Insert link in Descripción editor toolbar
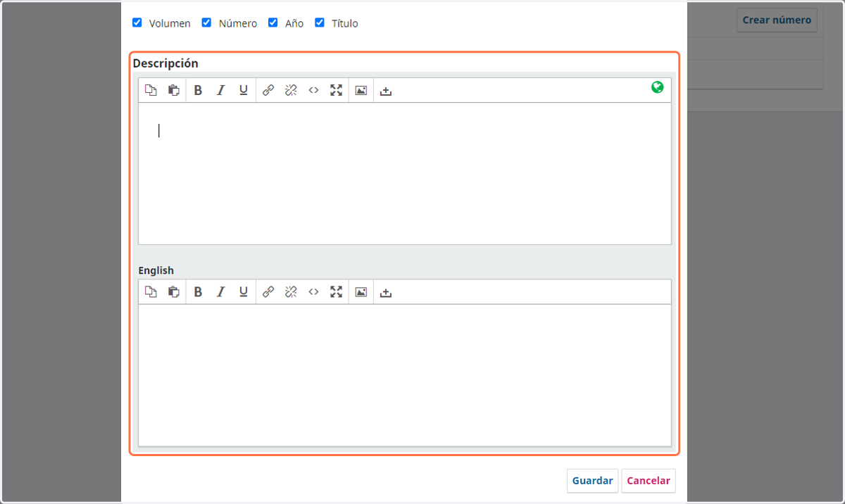 (268, 90)
